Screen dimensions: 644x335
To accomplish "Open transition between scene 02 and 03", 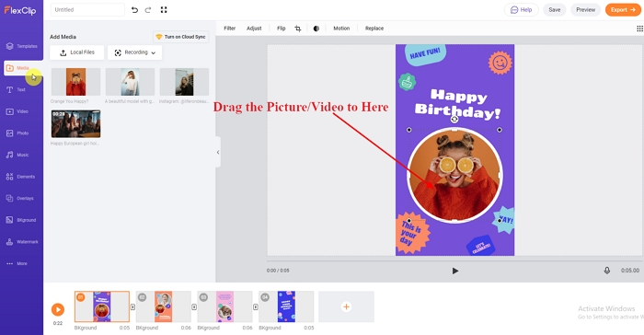I will [194, 307].
